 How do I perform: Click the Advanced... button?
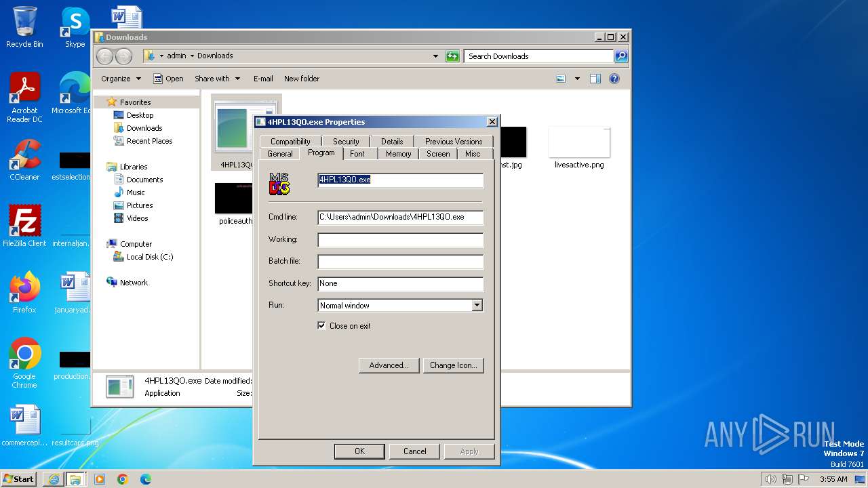pyautogui.click(x=389, y=365)
